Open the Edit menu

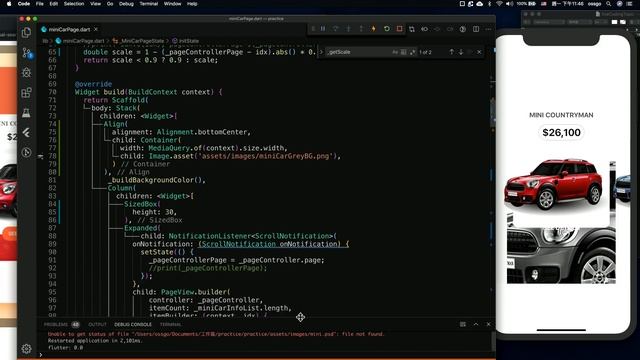(53, 4)
